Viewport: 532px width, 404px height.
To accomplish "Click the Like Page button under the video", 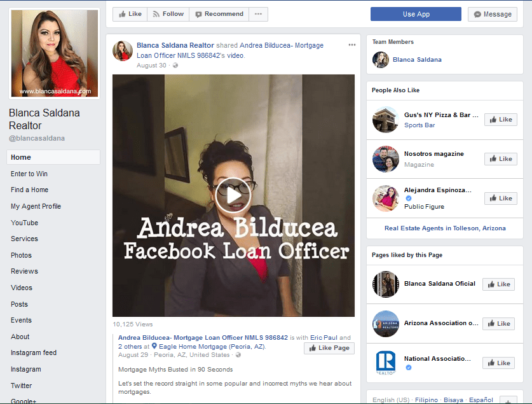I will coord(329,348).
